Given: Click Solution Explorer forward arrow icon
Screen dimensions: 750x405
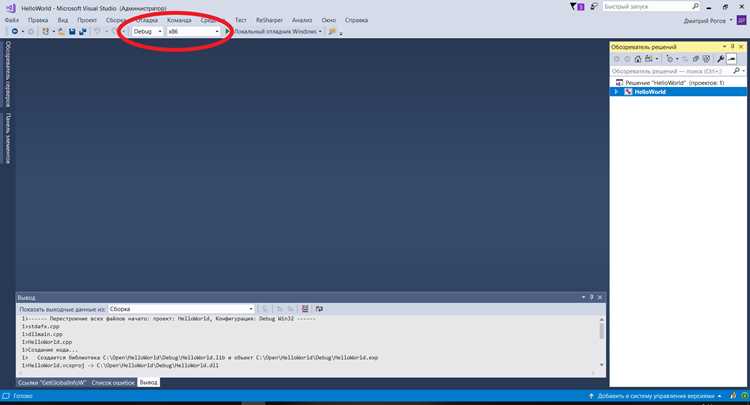Looking at the screenshot, I should [627, 59].
